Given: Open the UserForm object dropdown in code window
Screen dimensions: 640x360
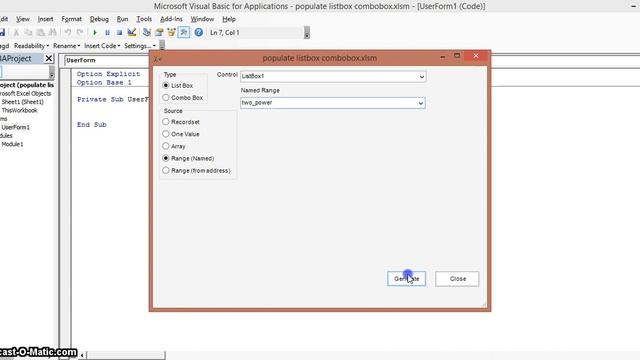Looking at the screenshot, I should [x=107, y=60].
